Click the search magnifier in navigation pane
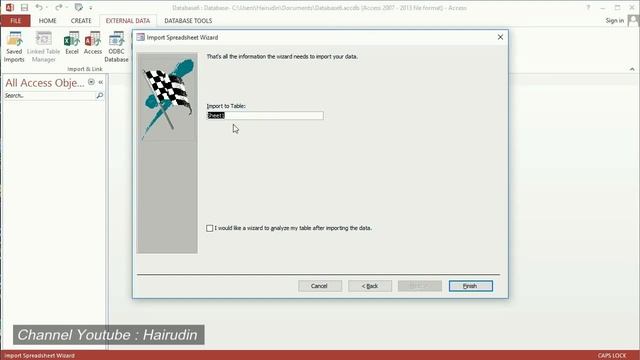The width and height of the screenshot is (640, 360). [x=99, y=96]
